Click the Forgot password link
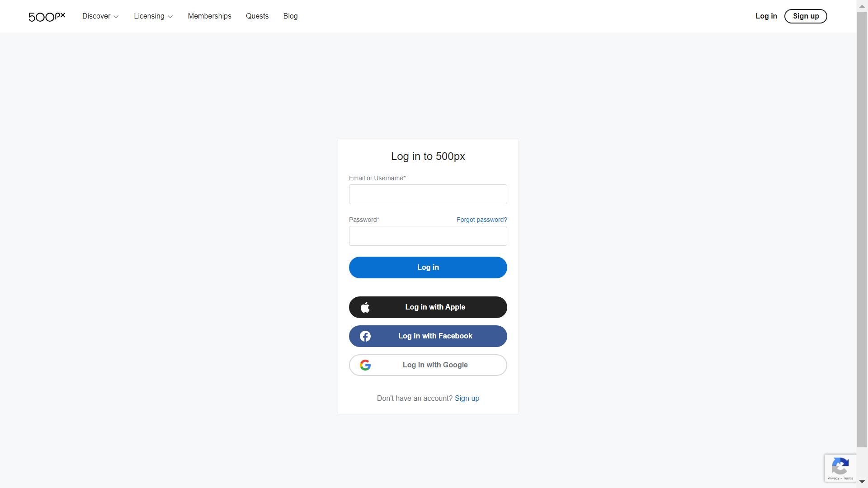 point(481,219)
